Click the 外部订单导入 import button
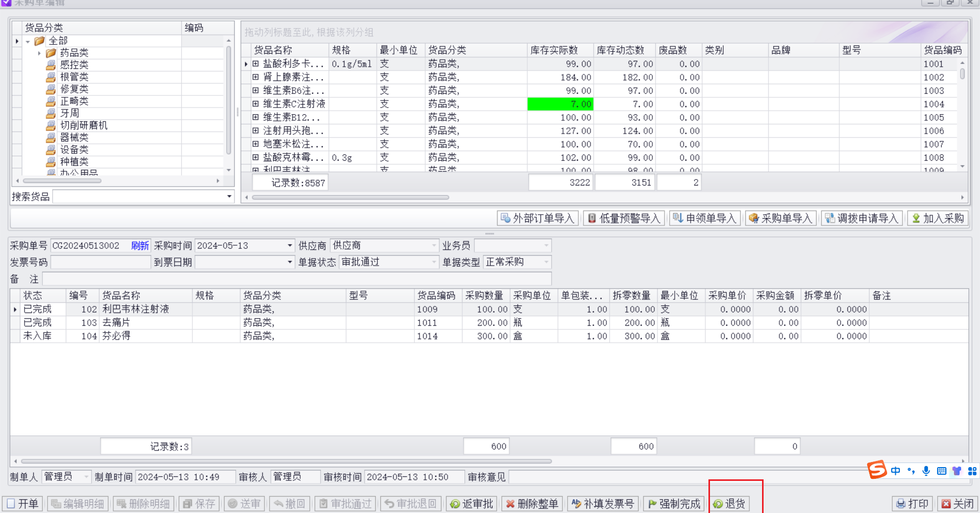980x513 pixels. 538,218
